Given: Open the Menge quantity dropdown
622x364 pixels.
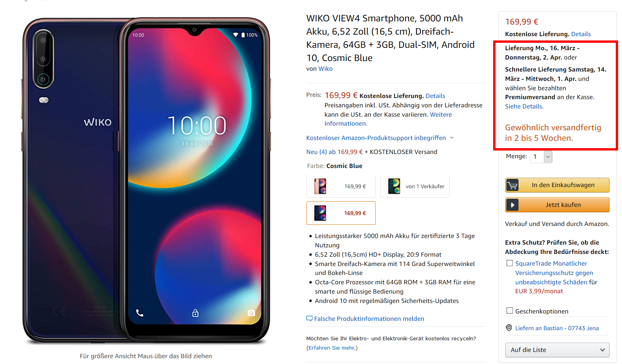Looking at the screenshot, I should (541, 157).
